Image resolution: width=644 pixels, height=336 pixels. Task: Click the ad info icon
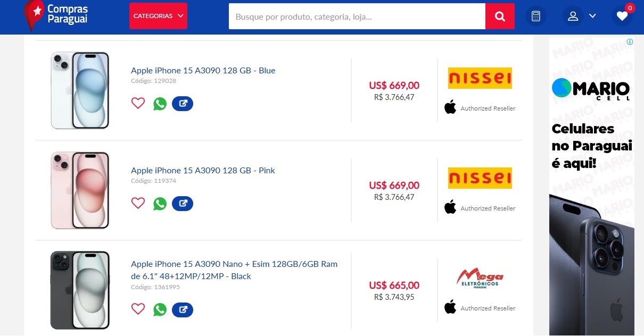tap(630, 42)
